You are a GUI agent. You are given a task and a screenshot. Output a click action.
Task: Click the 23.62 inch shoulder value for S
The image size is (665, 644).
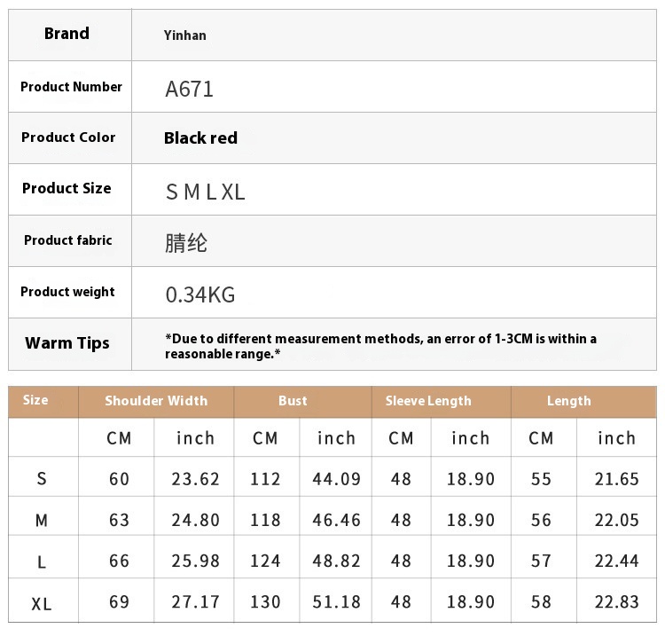click(195, 479)
